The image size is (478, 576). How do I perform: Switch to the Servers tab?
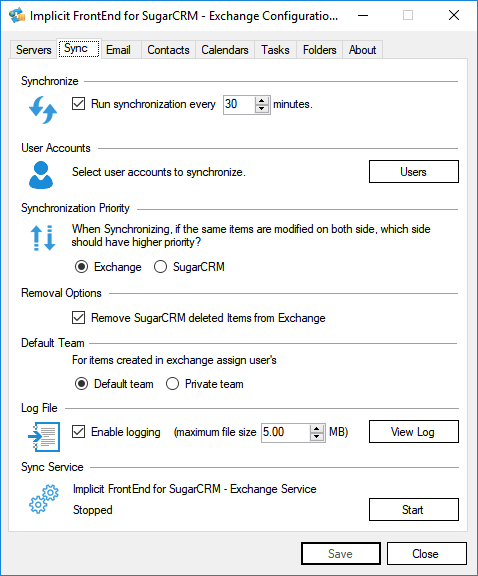point(33,50)
